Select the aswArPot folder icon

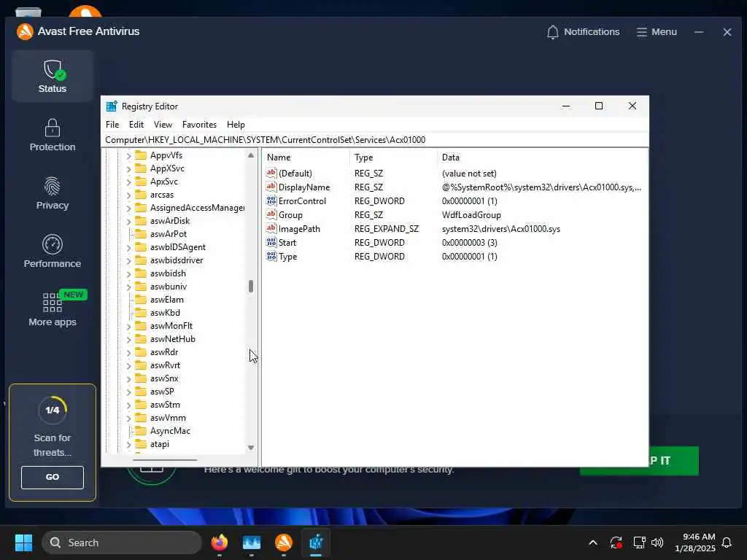(141, 233)
